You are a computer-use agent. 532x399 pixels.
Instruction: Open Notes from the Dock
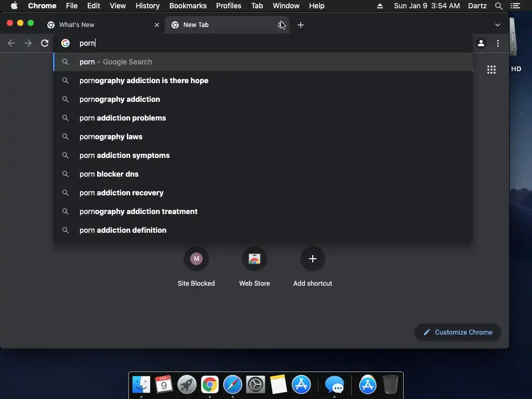click(x=278, y=385)
